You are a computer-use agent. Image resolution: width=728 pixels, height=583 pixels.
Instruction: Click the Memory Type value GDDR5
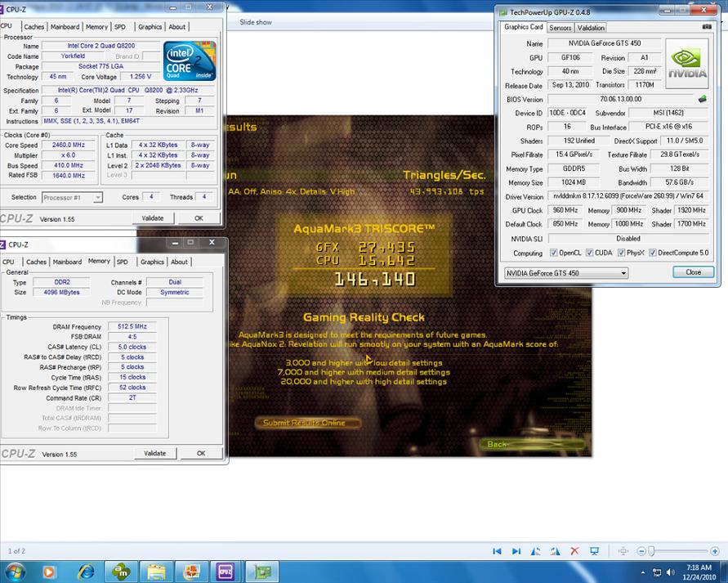(x=574, y=168)
